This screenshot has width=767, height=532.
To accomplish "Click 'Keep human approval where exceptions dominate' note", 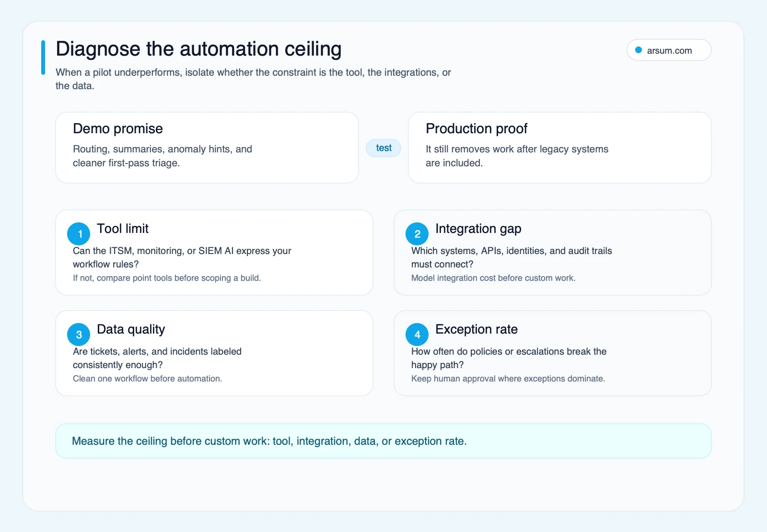I will (x=508, y=379).
